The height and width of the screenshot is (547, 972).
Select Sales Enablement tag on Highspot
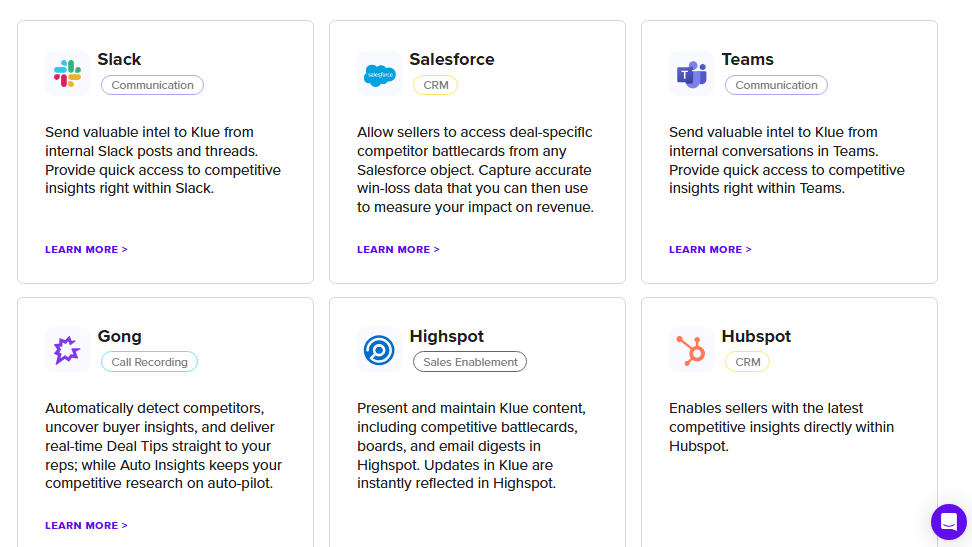point(470,362)
